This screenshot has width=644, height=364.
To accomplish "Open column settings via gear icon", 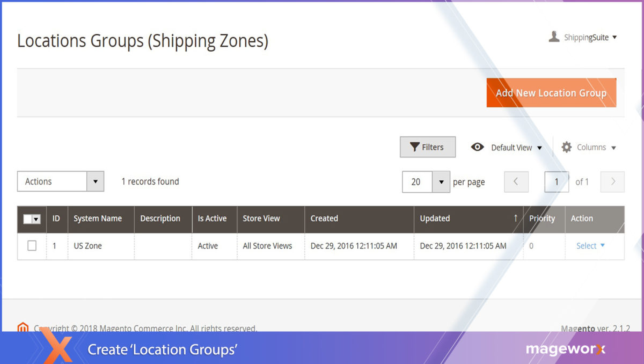I will [x=566, y=147].
